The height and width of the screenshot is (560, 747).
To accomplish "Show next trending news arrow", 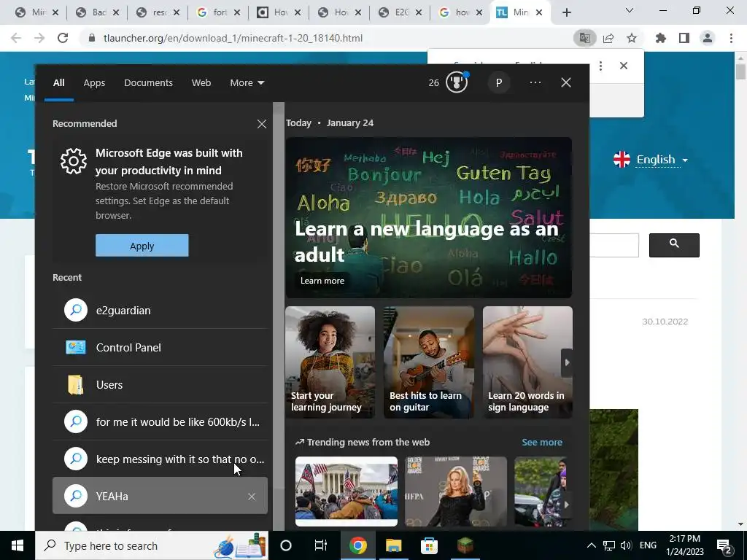I will [566, 505].
